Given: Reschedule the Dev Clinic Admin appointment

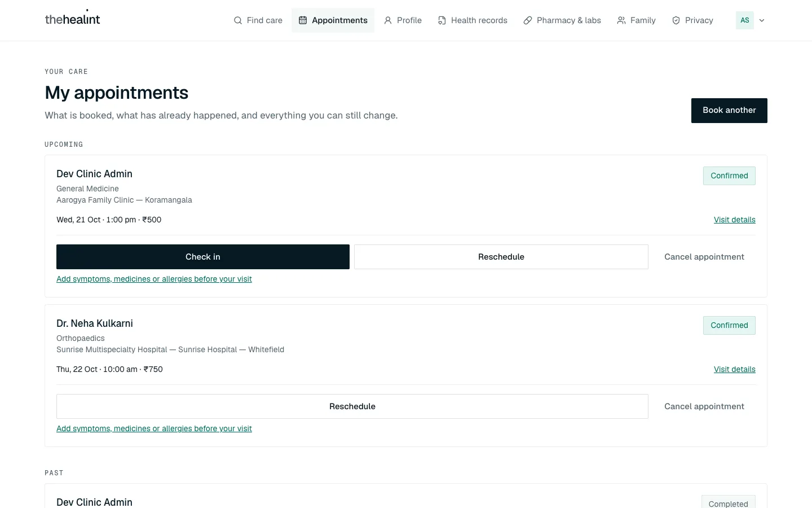Looking at the screenshot, I should (x=501, y=257).
